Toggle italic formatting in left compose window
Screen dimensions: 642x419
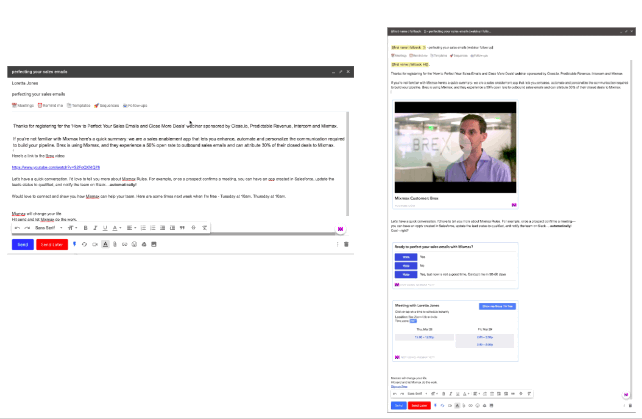pyautogui.click(x=95, y=228)
